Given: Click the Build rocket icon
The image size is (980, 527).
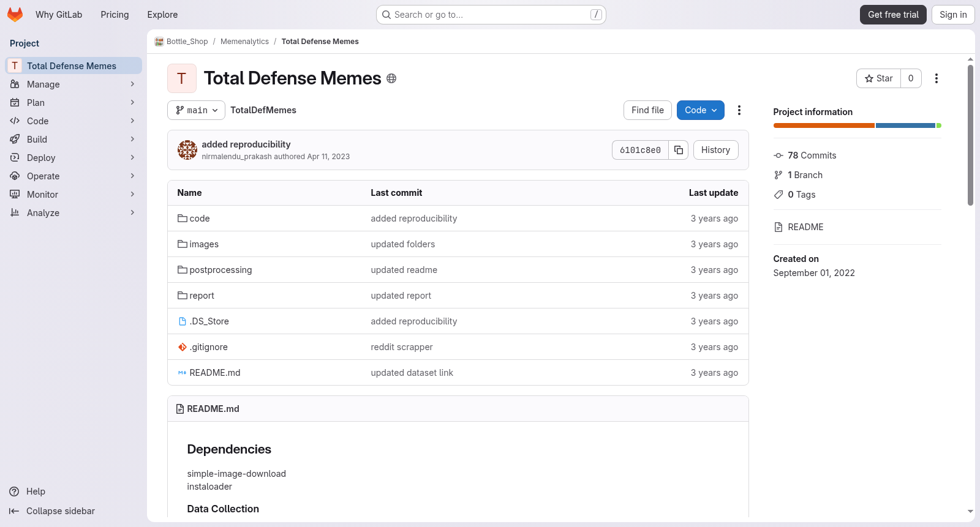Looking at the screenshot, I should (15, 140).
